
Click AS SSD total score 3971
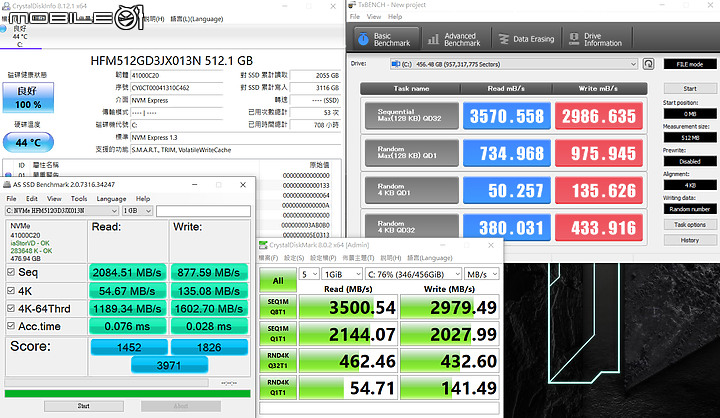169,366
